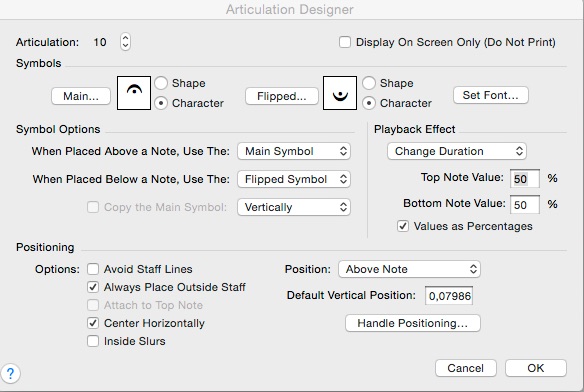Open the Set Font... dialog
Viewport: 584px width, 392px height.
point(491,95)
